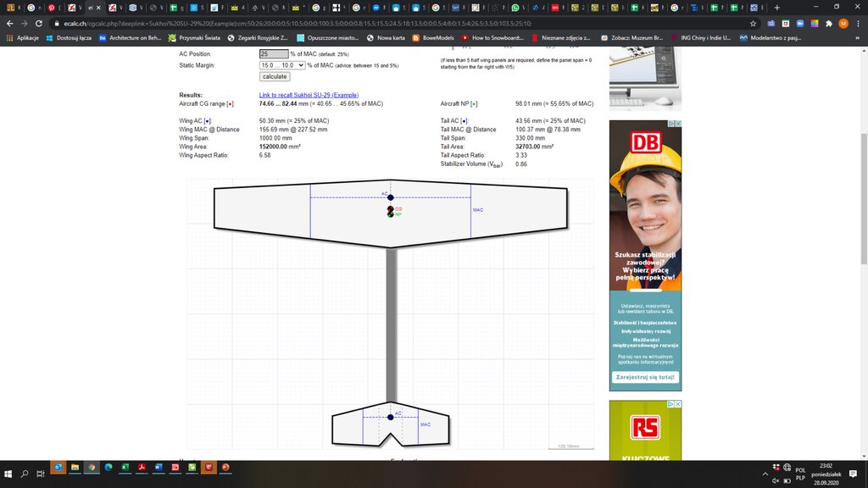Screen dimensions: 868x488
Task: Click the camera extension icon near the address bar
Action: pyautogui.click(x=771, y=24)
